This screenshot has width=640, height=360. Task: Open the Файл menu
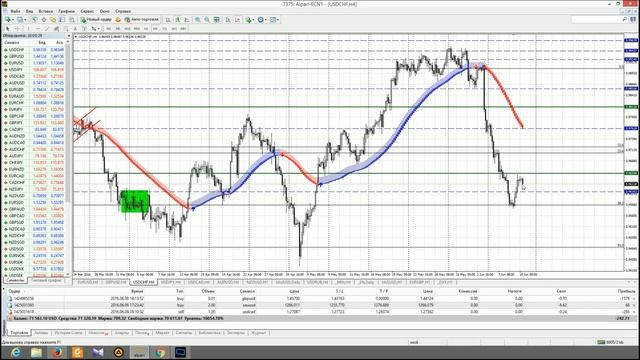(15, 11)
